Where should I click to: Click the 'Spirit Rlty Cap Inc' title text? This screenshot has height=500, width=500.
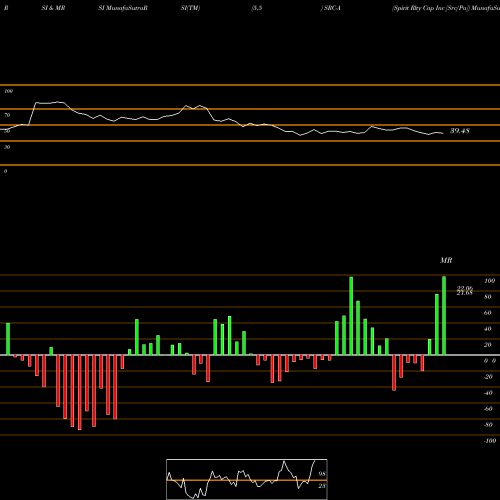419,8
